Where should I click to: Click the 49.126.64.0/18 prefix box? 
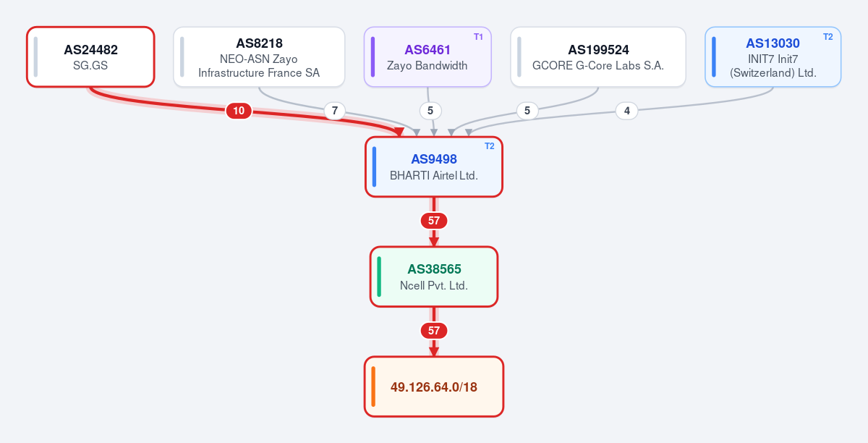coord(434,387)
